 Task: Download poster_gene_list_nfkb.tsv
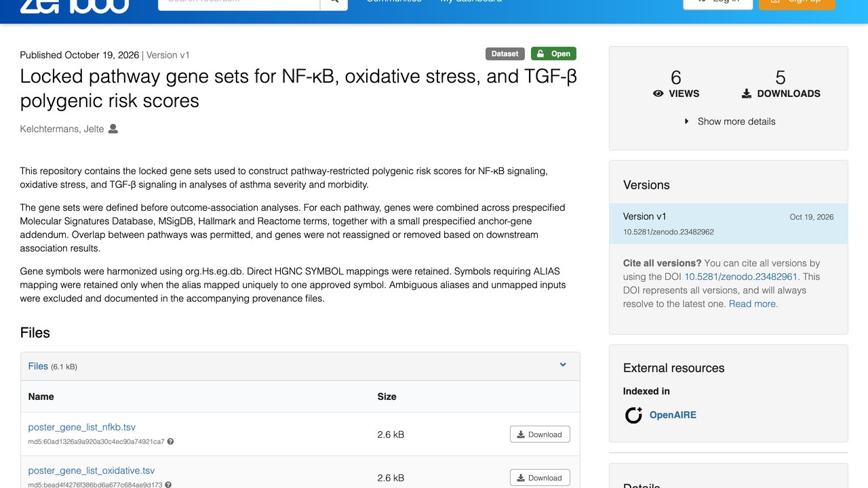click(540, 434)
